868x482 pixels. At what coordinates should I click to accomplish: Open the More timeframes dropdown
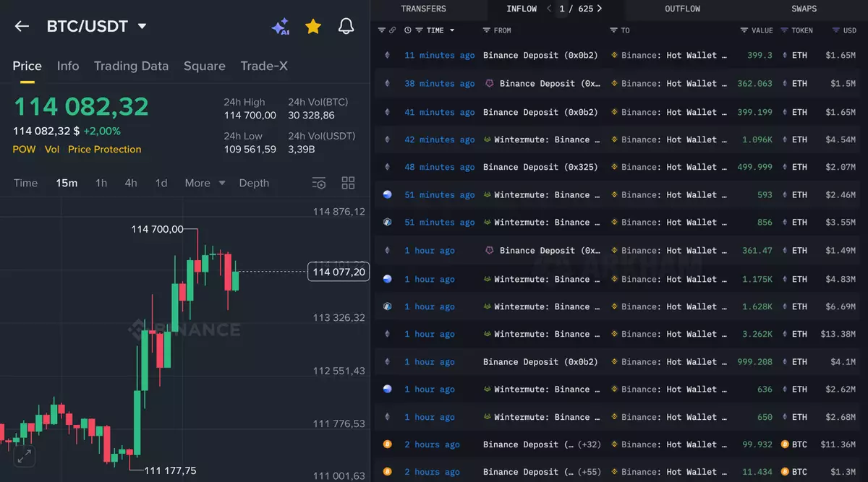coord(205,183)
